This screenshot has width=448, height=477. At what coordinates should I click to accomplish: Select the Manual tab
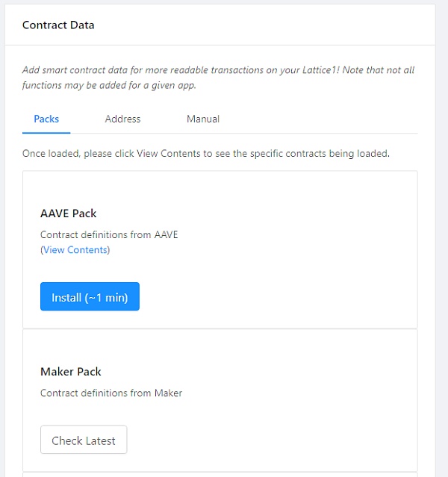pos(203,119)
